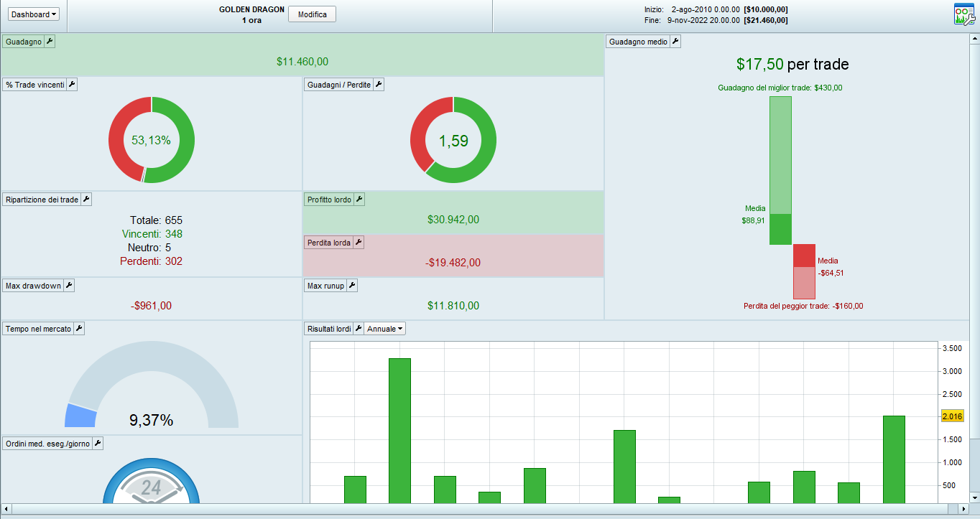Click the Max runup label
980x519 pixels.
[x=325, y=286]
